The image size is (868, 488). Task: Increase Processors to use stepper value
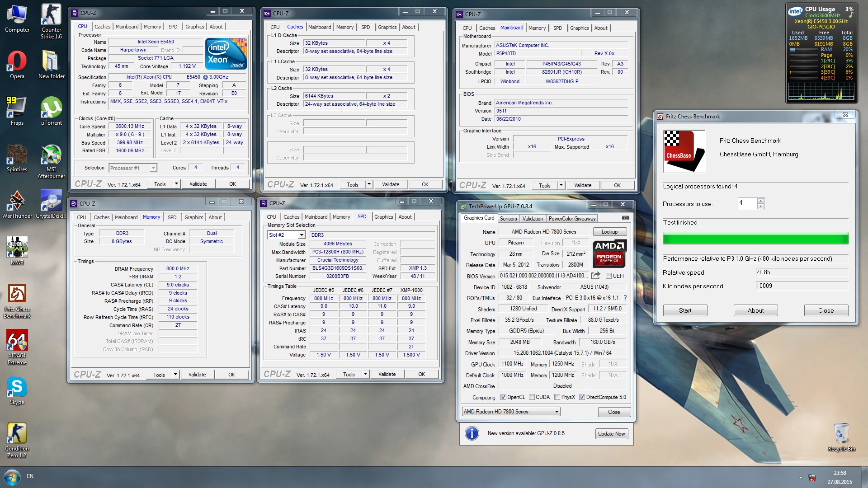[x=761, y=201]
